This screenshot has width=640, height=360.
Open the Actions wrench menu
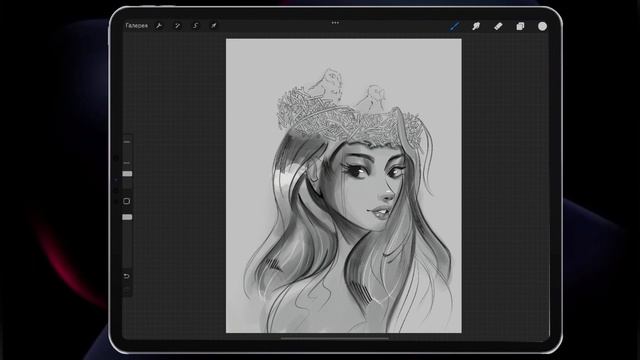click(x=159, y=26)
